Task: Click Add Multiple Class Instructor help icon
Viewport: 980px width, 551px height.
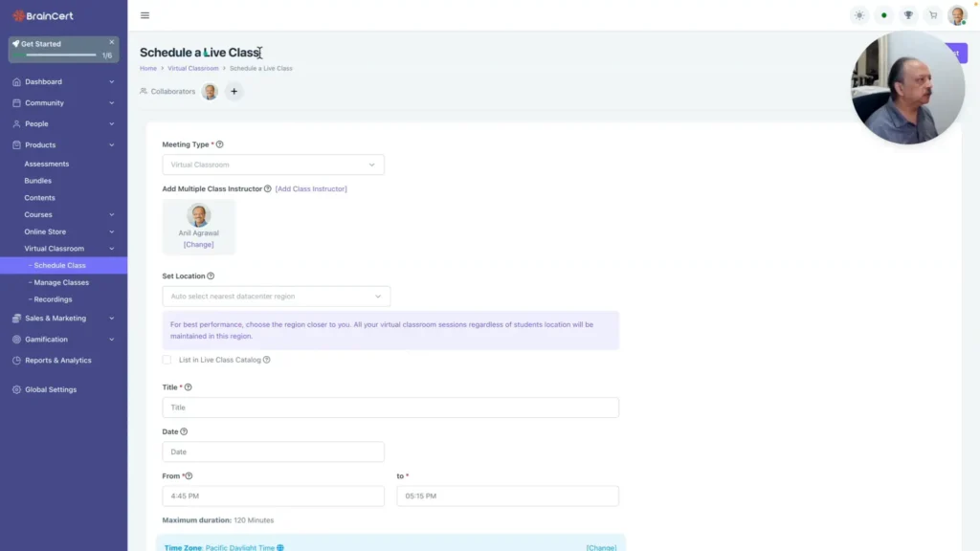Action: click(x=268, y=188)
